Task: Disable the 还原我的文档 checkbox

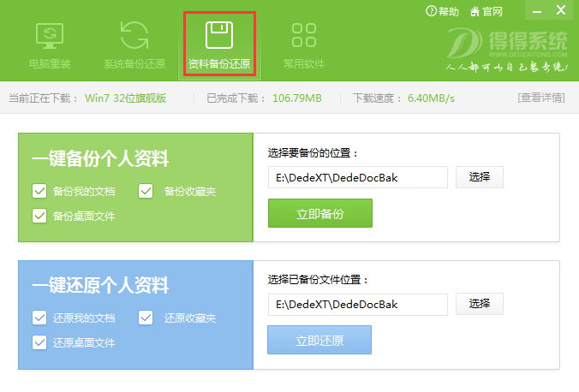Action: pyautogui.click(x=39, y=318)
